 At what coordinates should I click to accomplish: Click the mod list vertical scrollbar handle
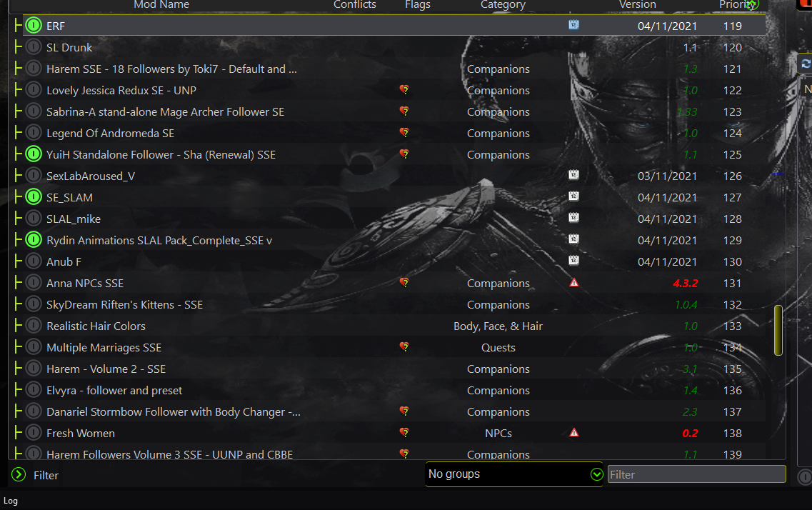tap(778, 330)
